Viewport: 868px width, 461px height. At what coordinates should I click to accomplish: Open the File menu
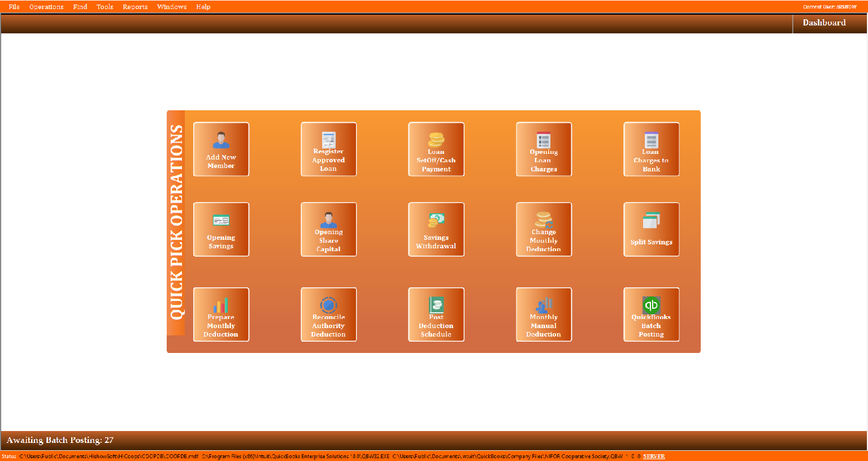click(14, 7)
